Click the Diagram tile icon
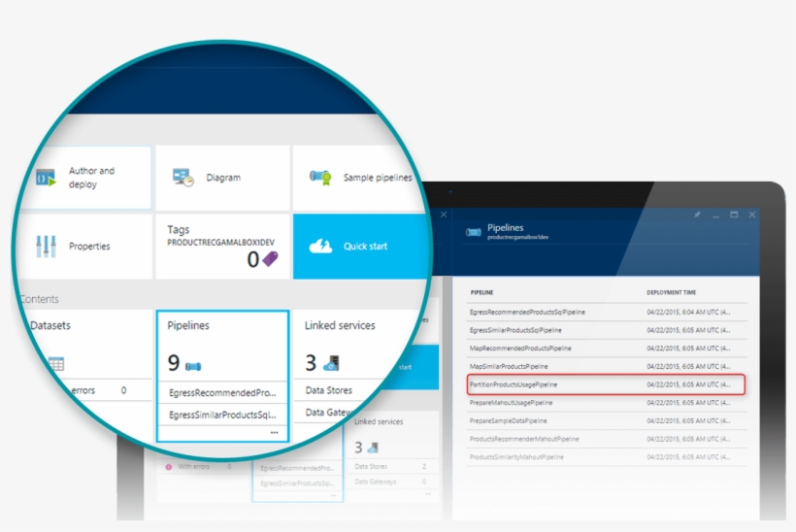This screenshot has height=532, width=796. pyautogui.click(x=182, y=178)
